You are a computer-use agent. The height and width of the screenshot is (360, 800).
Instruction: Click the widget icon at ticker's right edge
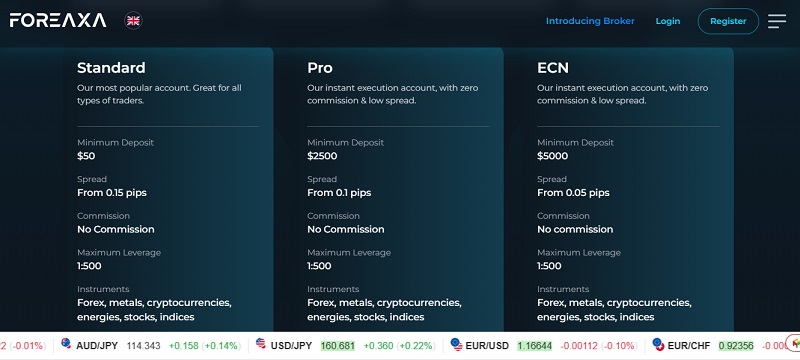click(793, 344)
